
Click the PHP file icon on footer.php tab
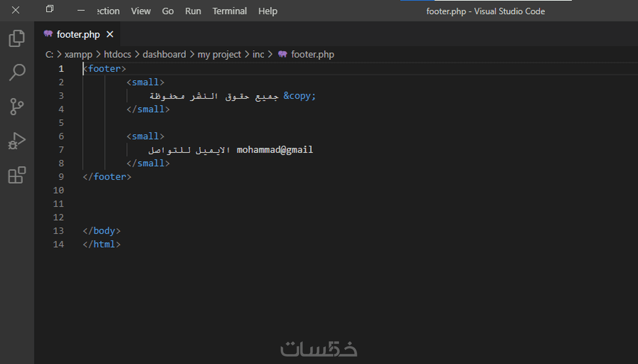click(47, 34)
